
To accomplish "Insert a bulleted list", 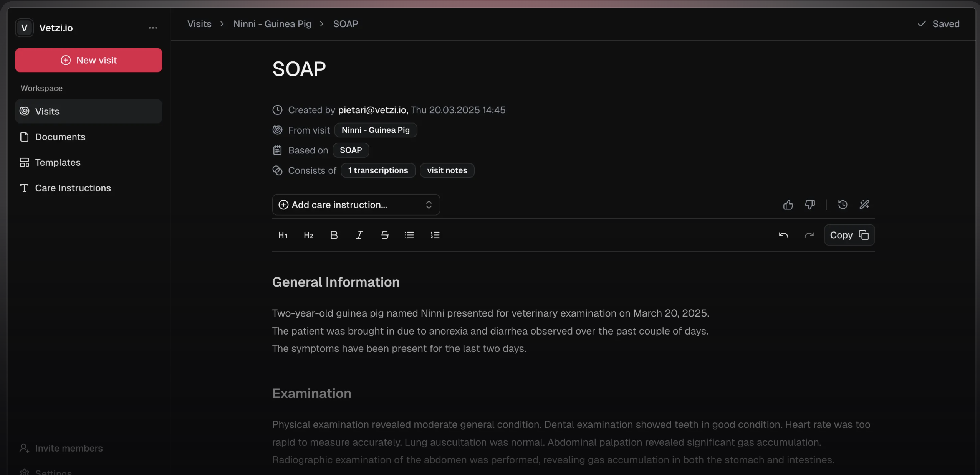I will [x=409, y=235].
